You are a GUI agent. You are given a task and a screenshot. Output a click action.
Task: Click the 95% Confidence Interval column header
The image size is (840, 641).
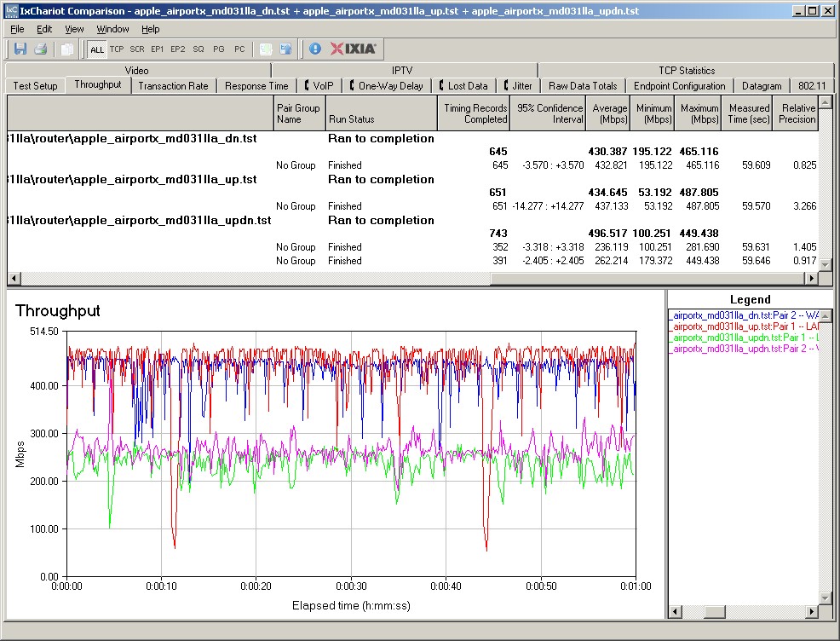pos(548,113)
